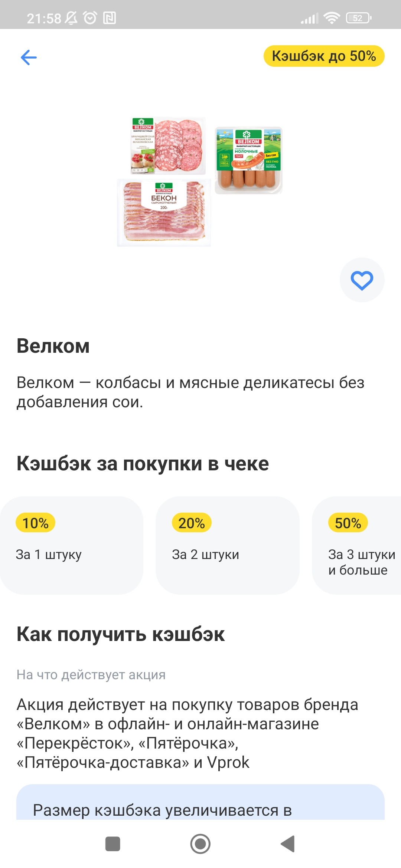Screen dimensions: 401x868
Task: Go back using the blue arrow
Action: tap(29, 57)
